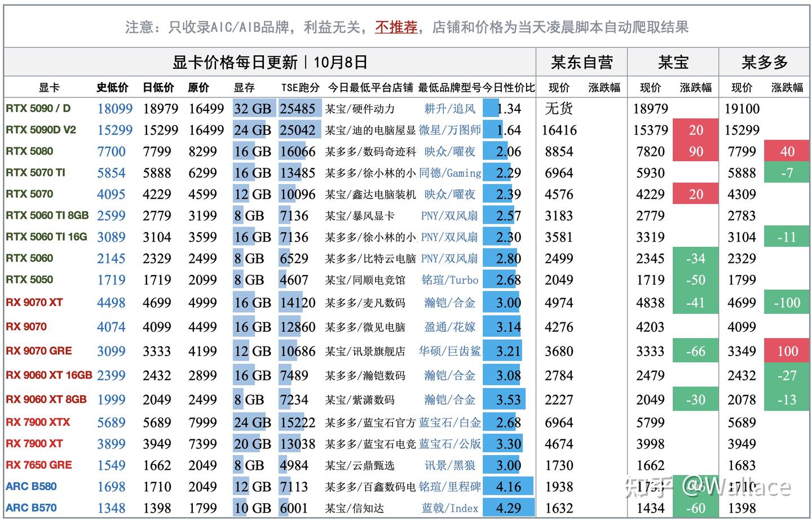Click the 显卡 column header

coord(49,87)
